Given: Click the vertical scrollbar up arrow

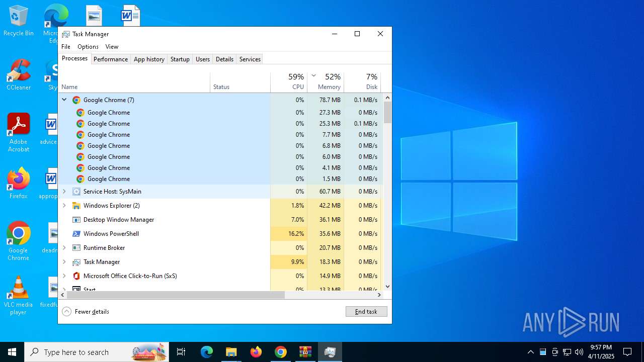Looking at the screenshot, I should point(387,98).
